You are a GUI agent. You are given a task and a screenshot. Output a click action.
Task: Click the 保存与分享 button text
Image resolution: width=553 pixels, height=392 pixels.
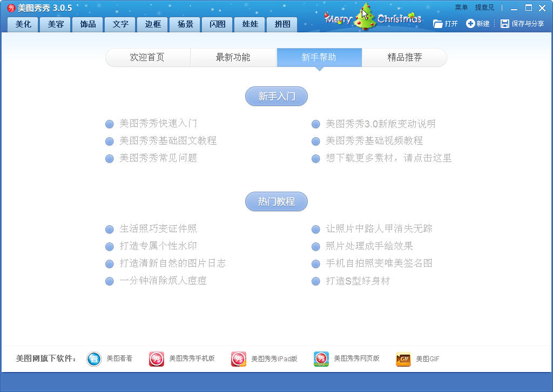click(x=528, y=24)
